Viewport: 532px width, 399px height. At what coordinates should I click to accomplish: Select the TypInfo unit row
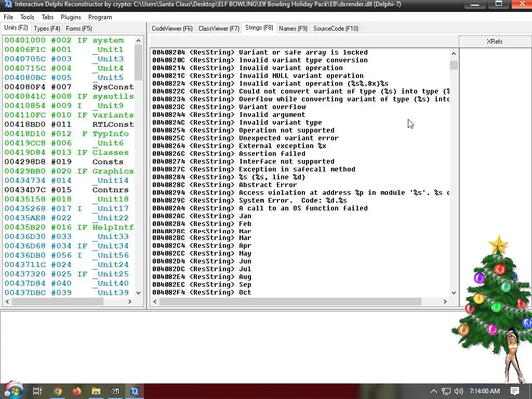click(69, 134)
